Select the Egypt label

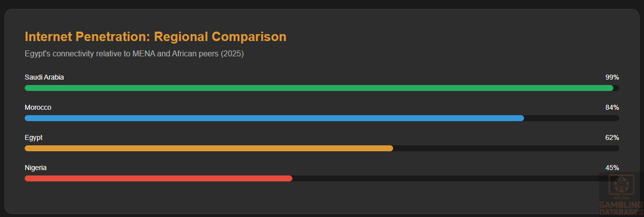pos(34,137)
